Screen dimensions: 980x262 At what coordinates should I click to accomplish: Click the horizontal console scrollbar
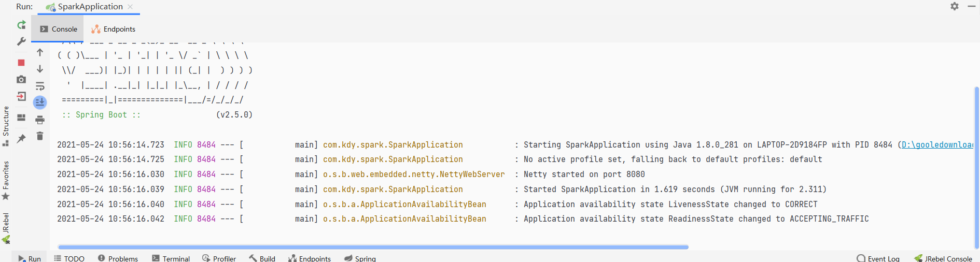tap(373, 247)
